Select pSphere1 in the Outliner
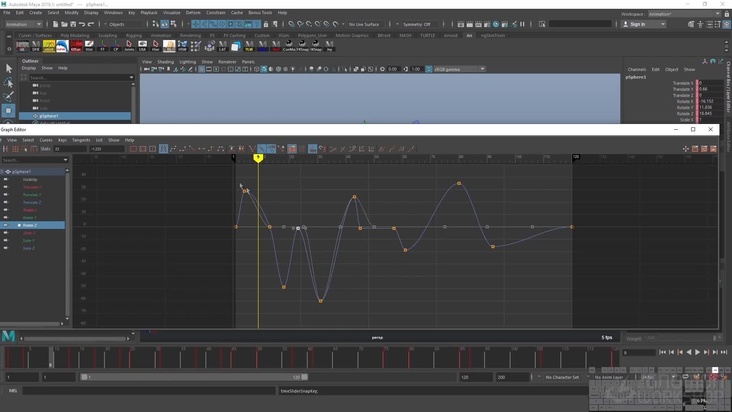 coord(48,116)
